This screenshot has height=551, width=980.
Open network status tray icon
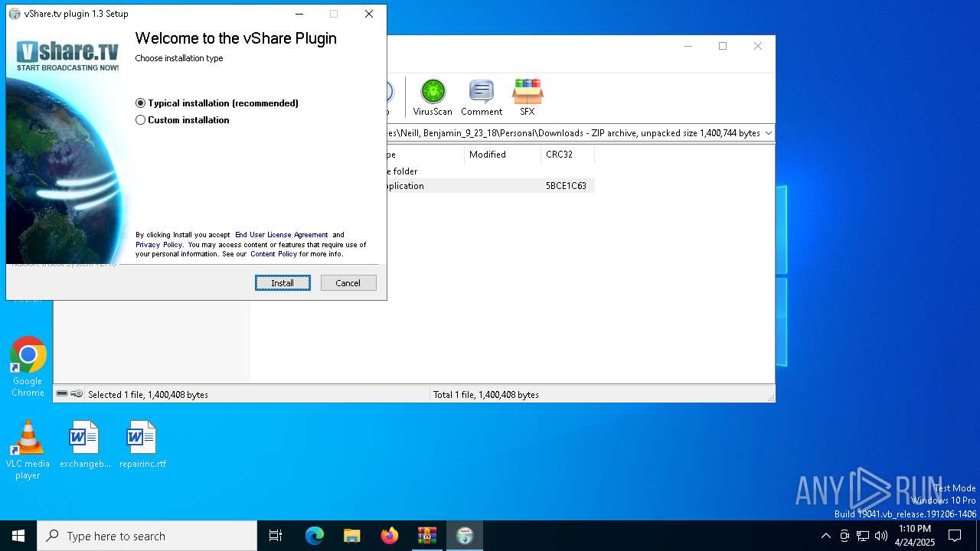point(863,536)
